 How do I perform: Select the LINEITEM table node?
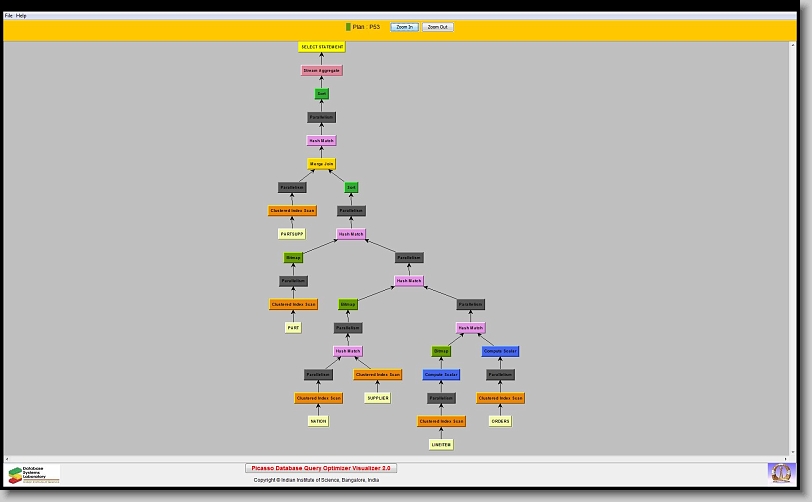(x=441, y=445)
